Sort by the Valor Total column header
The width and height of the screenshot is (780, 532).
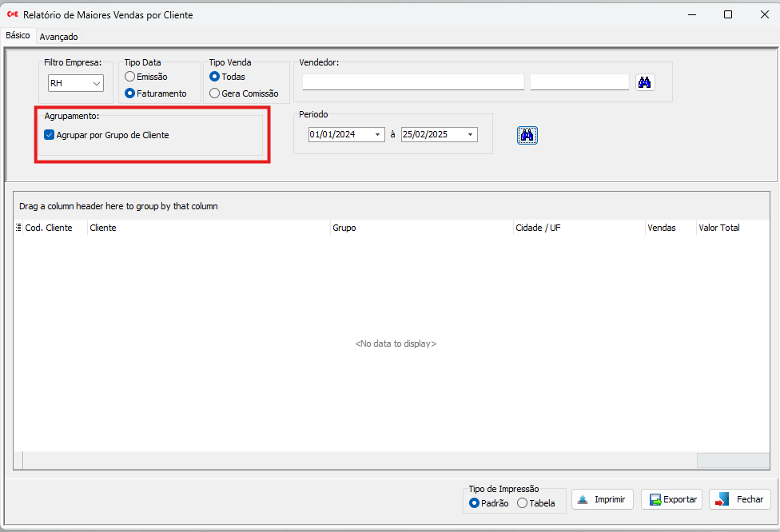coord(719,228)
